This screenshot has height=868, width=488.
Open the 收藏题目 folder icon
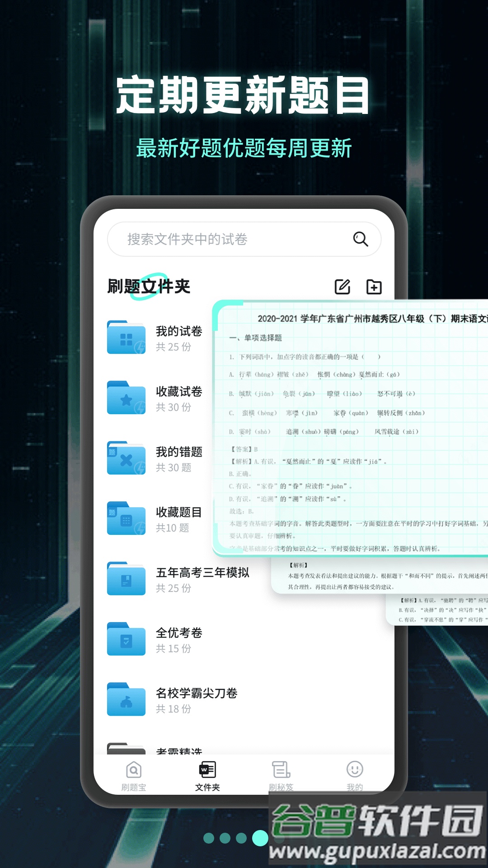pos(127,519)
